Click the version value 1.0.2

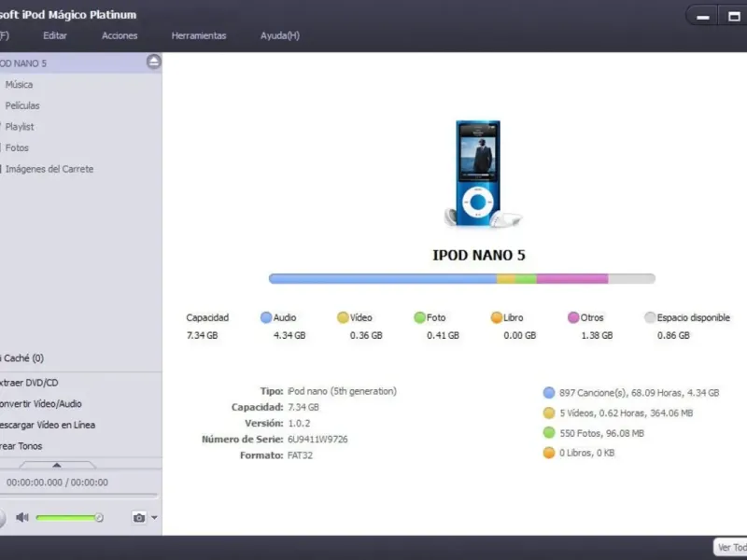tap(299, 424)
